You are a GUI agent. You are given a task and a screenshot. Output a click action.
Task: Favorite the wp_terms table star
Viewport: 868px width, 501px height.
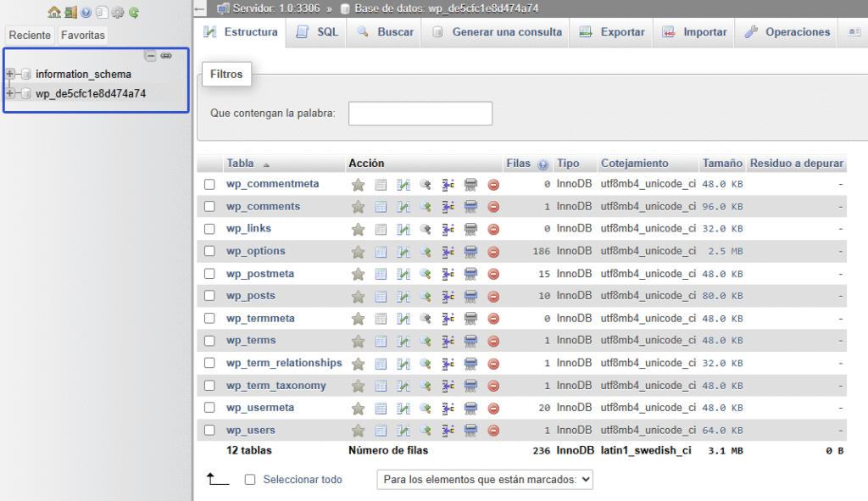[x=359, y=341]
